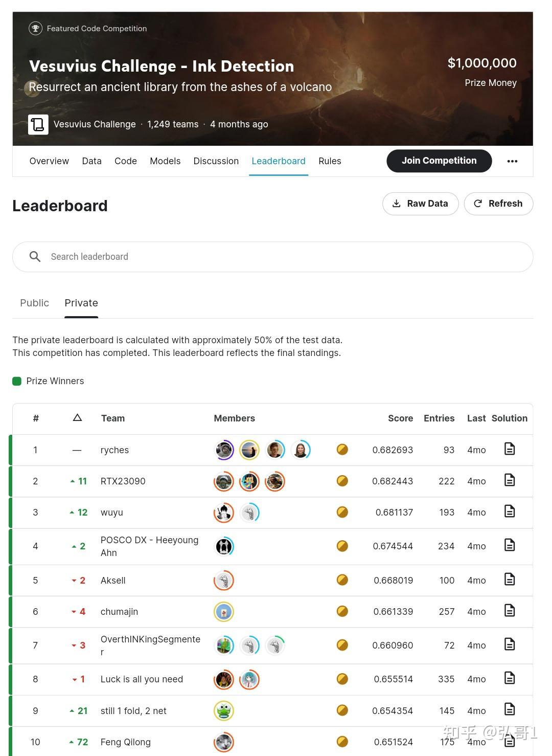Open the Rules tab
This screenshot has height=756, width=552.
[330, 161]
